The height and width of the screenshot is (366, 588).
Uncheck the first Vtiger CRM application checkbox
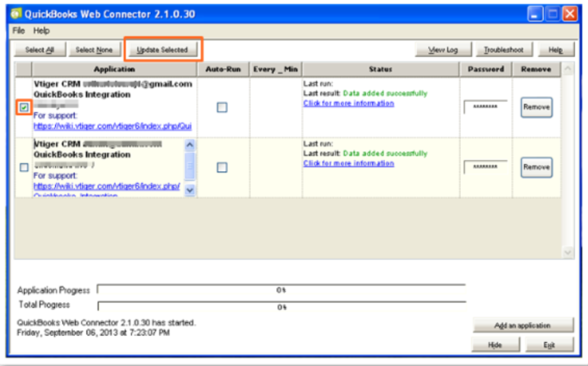point(24,108)
